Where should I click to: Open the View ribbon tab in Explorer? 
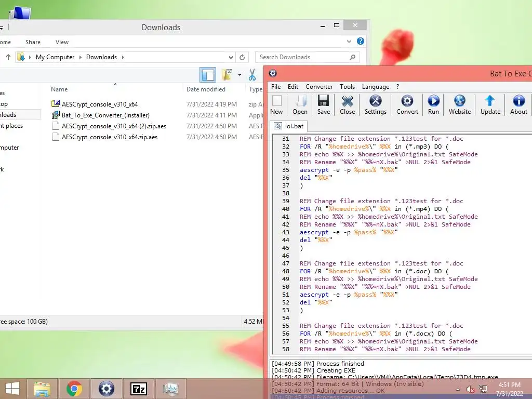62,42
